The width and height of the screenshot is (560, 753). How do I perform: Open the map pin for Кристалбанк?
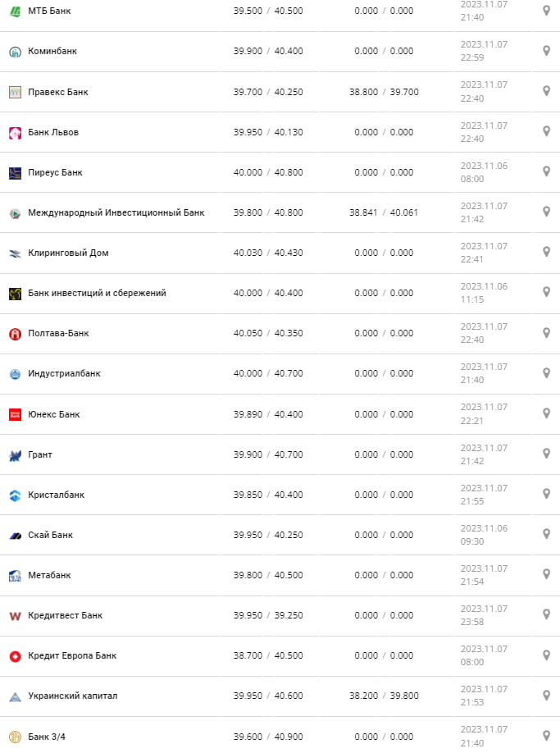pos(546,493)
